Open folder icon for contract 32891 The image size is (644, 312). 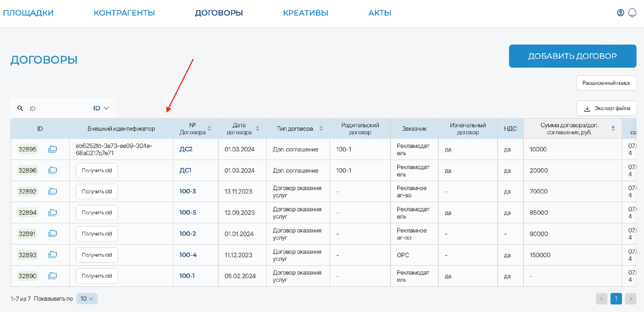pyautogui.click(x=53, y=234)
